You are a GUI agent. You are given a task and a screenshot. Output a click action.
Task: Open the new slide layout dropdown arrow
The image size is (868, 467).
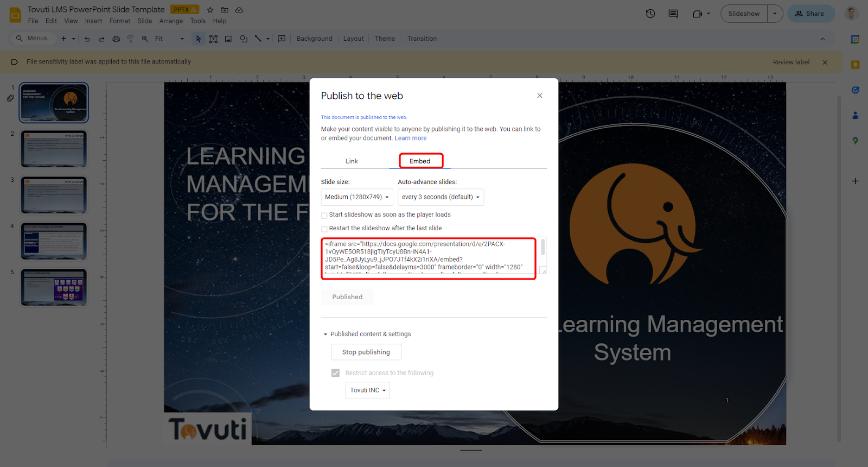tap(74, 39)
